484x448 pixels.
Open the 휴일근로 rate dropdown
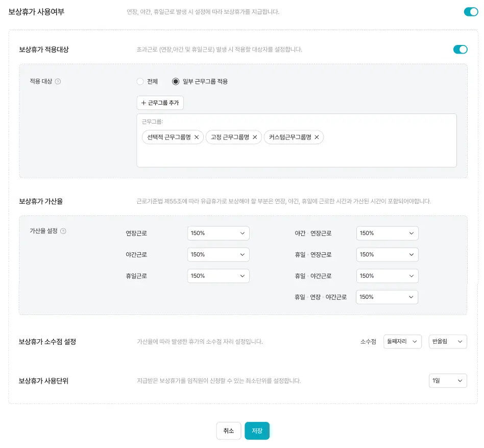coord(218,276)
